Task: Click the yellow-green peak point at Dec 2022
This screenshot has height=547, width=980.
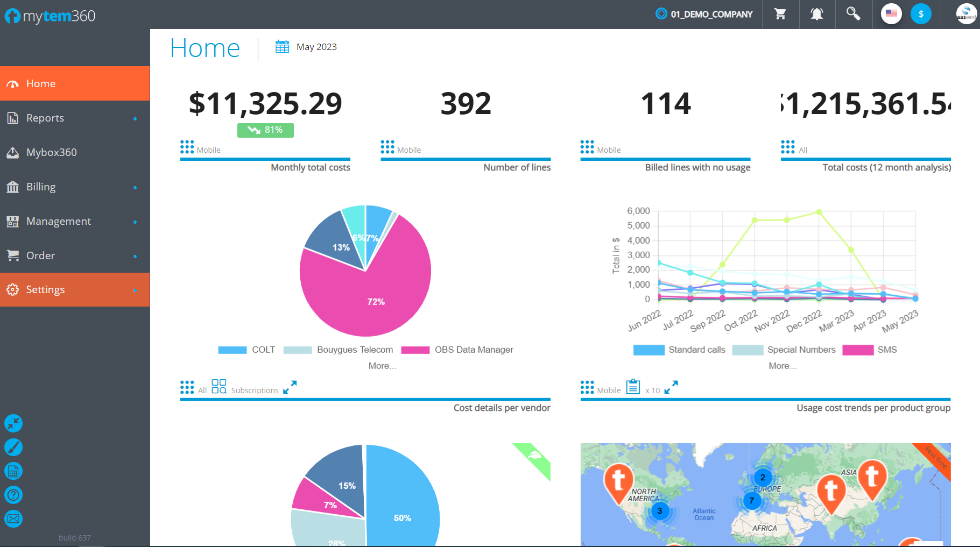Action: point(819,212)
